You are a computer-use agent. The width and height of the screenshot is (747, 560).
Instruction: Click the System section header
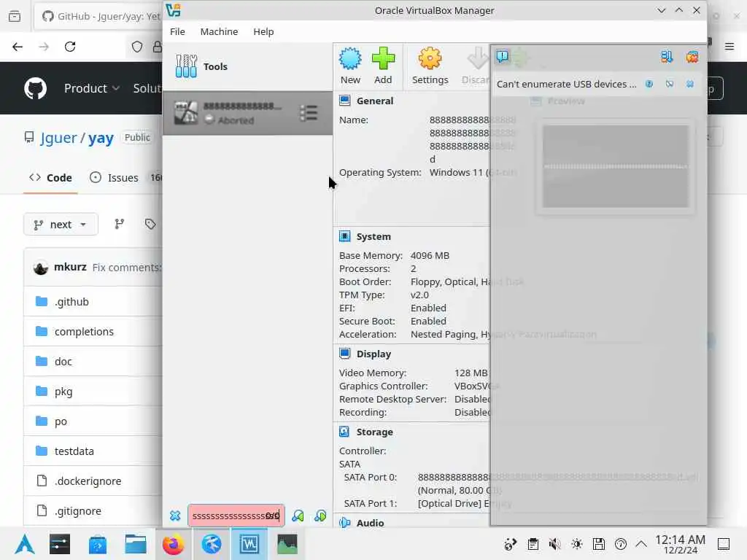[x=373, y=237]
